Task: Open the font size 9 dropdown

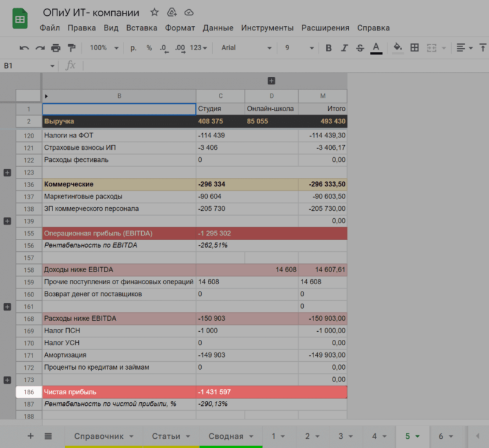Action: (299, 48)
